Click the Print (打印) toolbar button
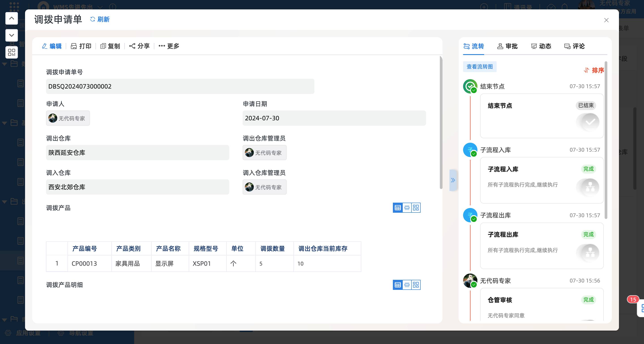This screenshot has height=344, width=644. (x=81, y=46)
